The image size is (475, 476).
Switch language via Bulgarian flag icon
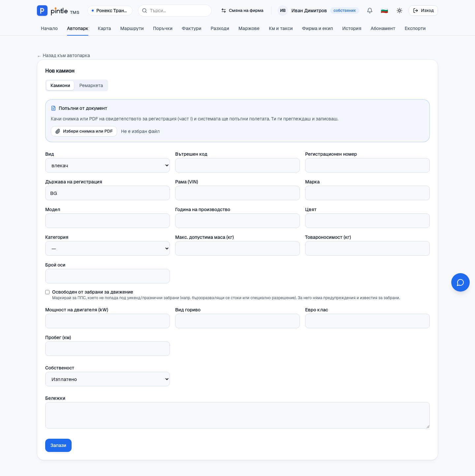tap(384, 11)
